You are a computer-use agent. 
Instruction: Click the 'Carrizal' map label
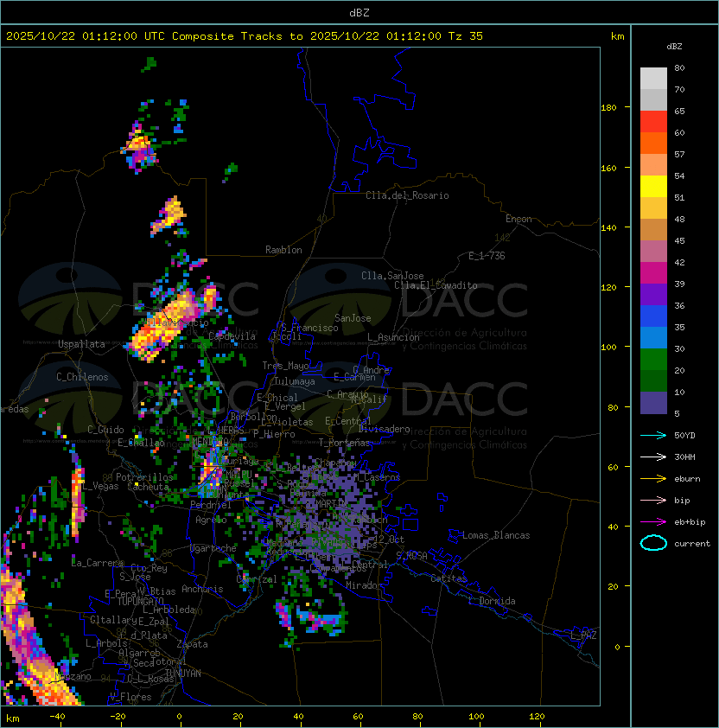tap(257, 579)
